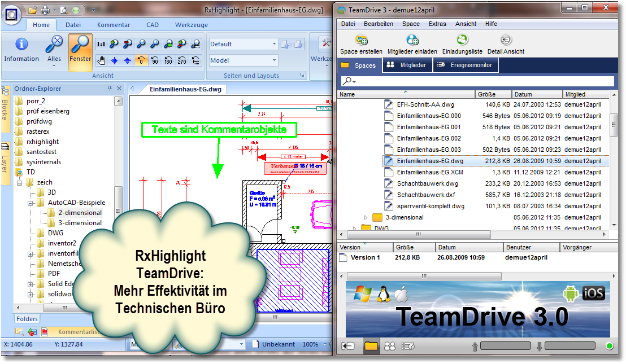Switch to Ereignismonitor tab

pos(465,65)
